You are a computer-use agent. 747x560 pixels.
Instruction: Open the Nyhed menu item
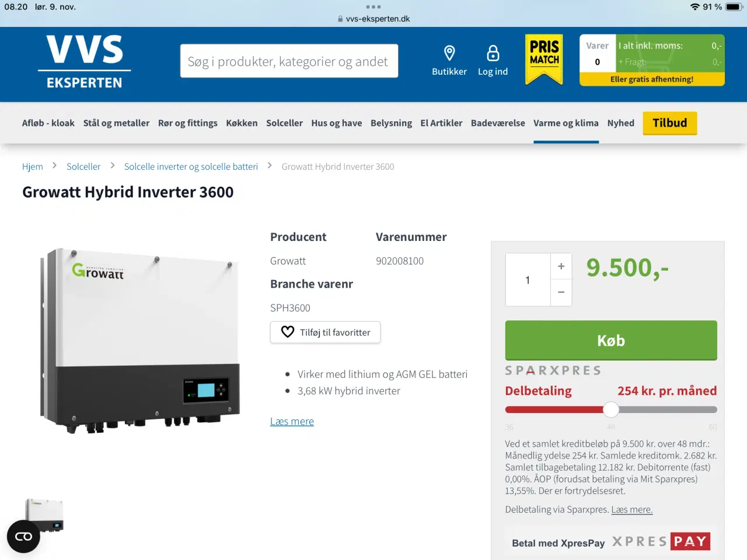click(621, 123)
